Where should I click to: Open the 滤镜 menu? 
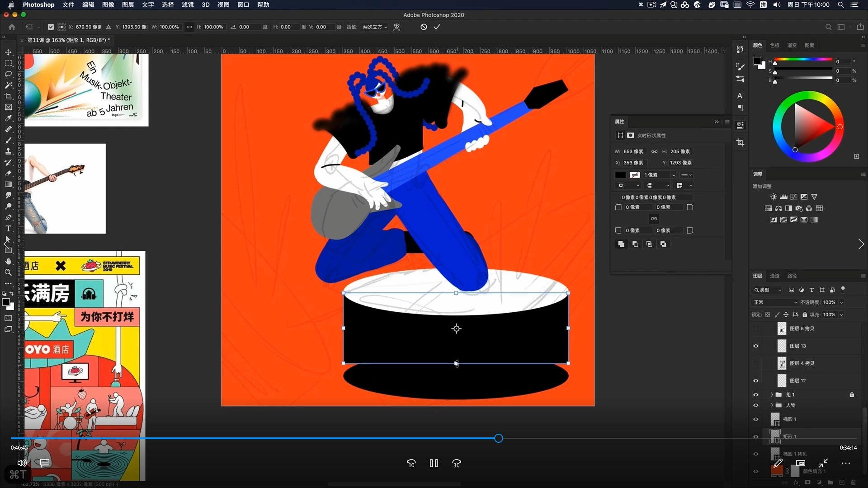click(188, 5)
